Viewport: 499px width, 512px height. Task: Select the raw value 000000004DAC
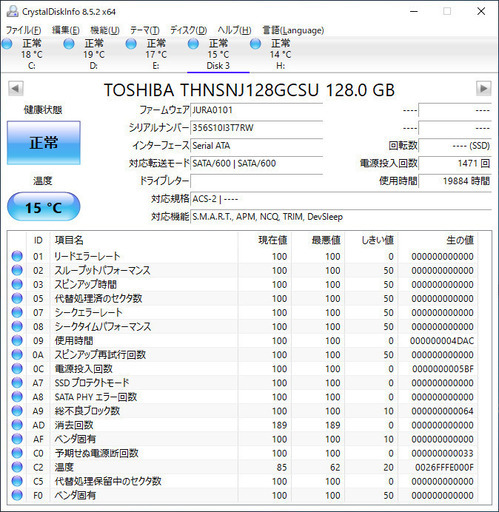pos(442,341)
